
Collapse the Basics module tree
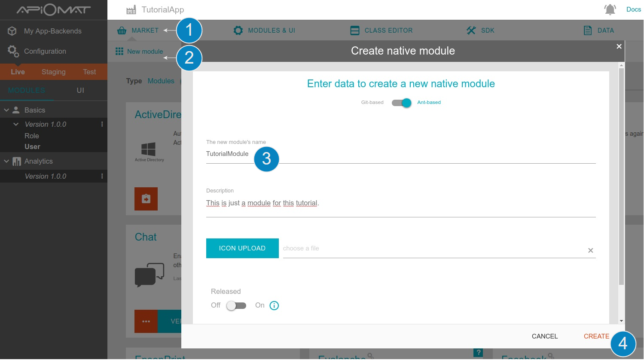[6, 110]
